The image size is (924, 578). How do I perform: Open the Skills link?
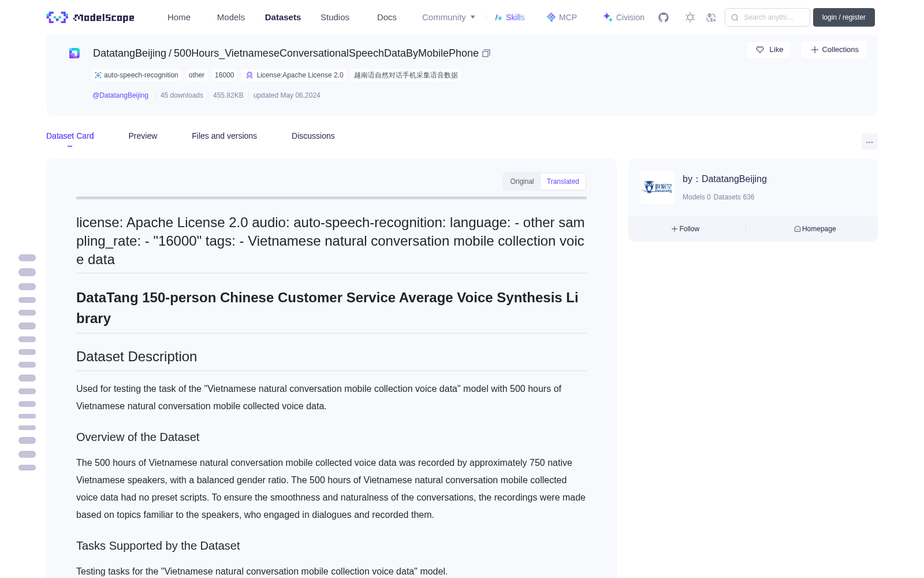(x=510, y=17)
